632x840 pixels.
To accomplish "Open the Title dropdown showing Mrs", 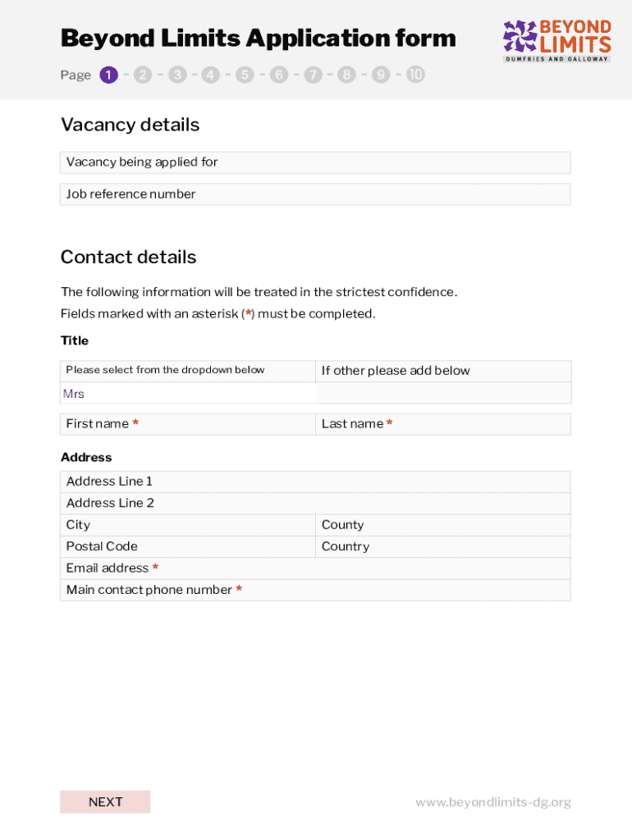I will pyautogui.click(x=188, y=394).
